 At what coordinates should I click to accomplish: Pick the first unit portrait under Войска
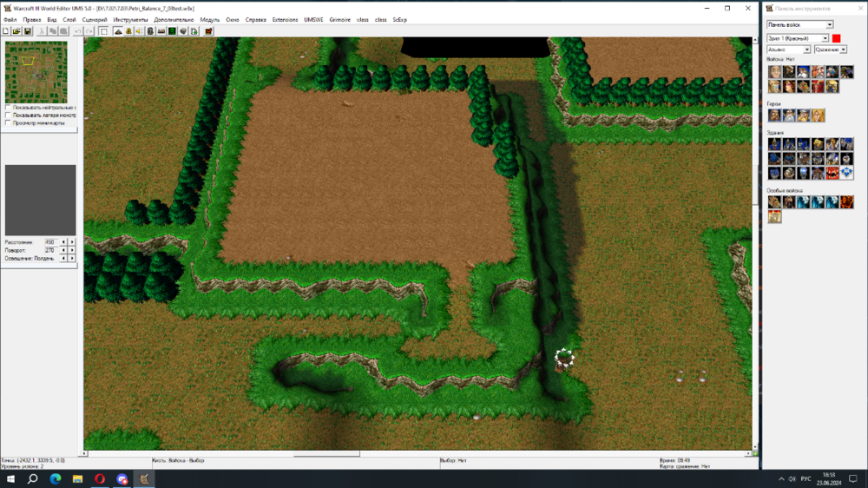click(x=774, y=72)
